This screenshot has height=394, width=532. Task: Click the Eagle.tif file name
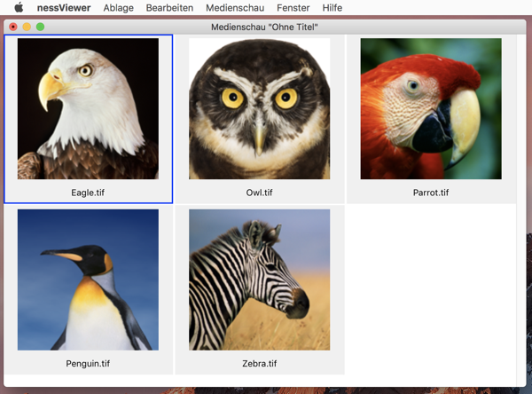(88, 193)
